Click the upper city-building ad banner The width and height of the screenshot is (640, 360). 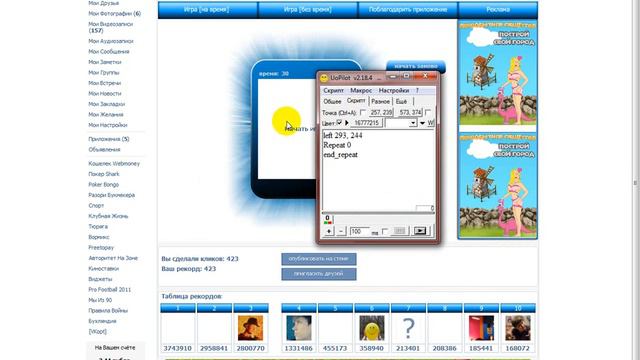498,73
